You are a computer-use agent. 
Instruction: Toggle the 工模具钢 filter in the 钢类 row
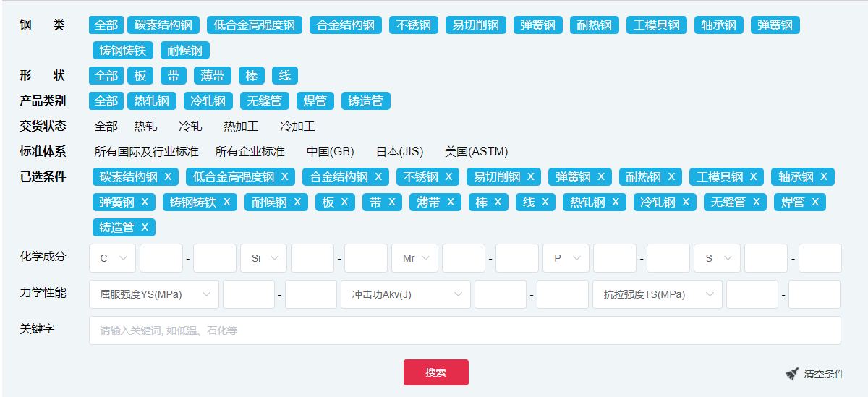(x=656, y=25)
